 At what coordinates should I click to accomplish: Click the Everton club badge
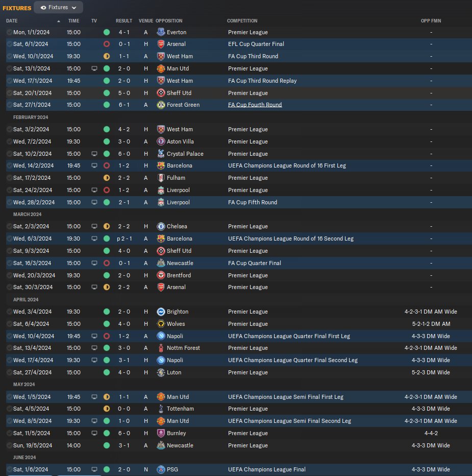coord(161,32)
